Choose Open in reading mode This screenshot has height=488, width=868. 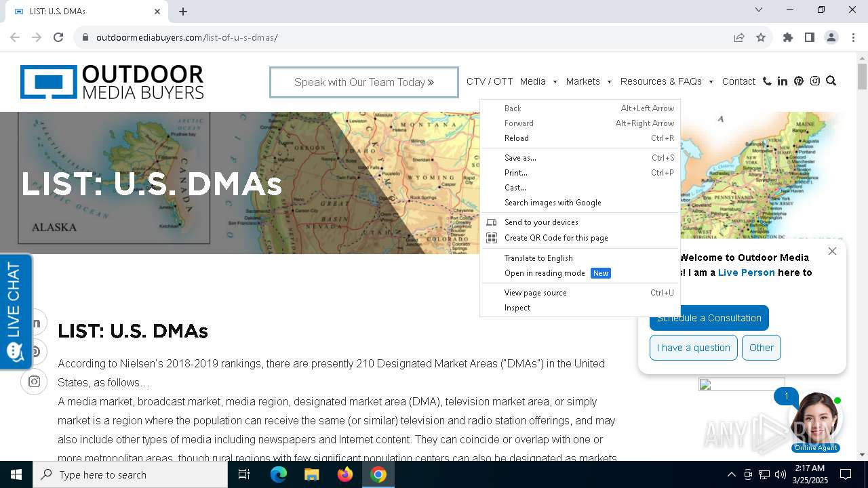[580, 273]
